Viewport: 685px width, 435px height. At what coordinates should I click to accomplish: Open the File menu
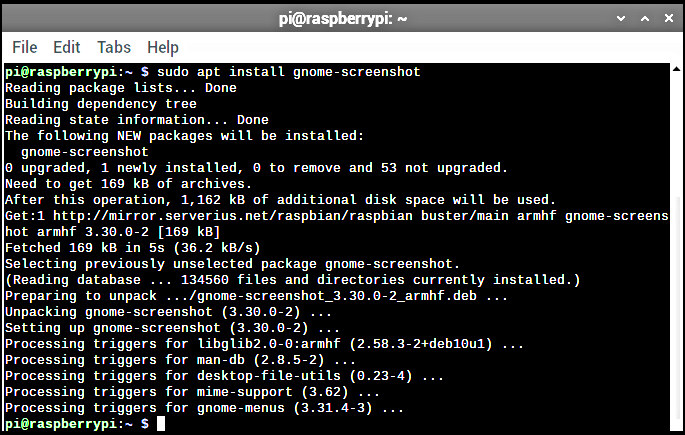tap(24, 47)
